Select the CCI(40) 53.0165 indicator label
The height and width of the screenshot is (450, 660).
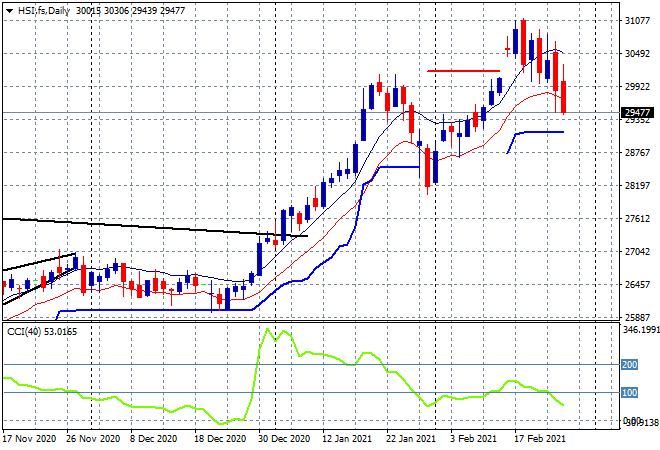(x=42, y=332)
